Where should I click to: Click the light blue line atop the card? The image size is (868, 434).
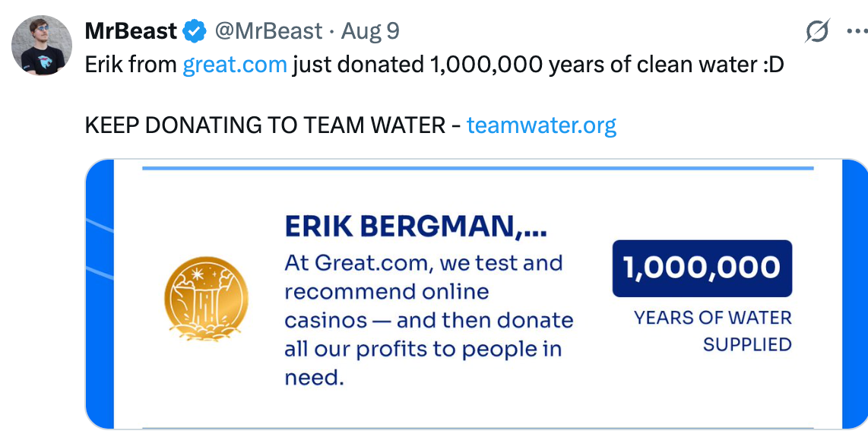[477, 168]
